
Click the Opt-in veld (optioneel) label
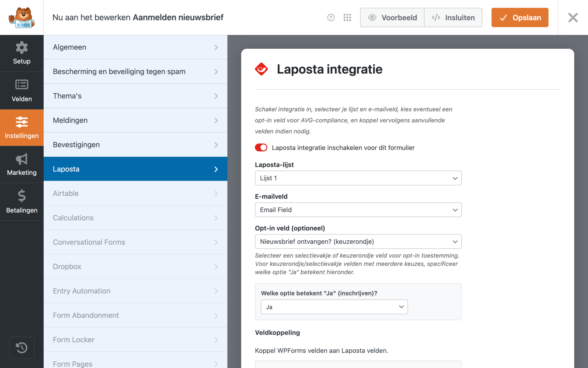pos(290,228)
